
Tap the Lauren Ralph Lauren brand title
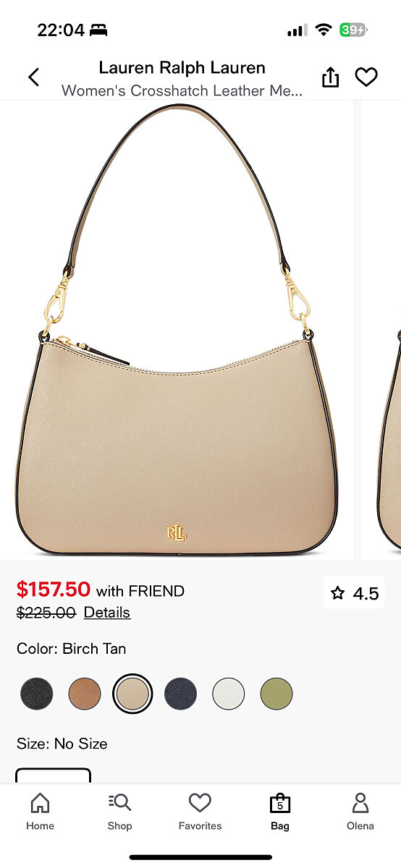pos(182,68)
